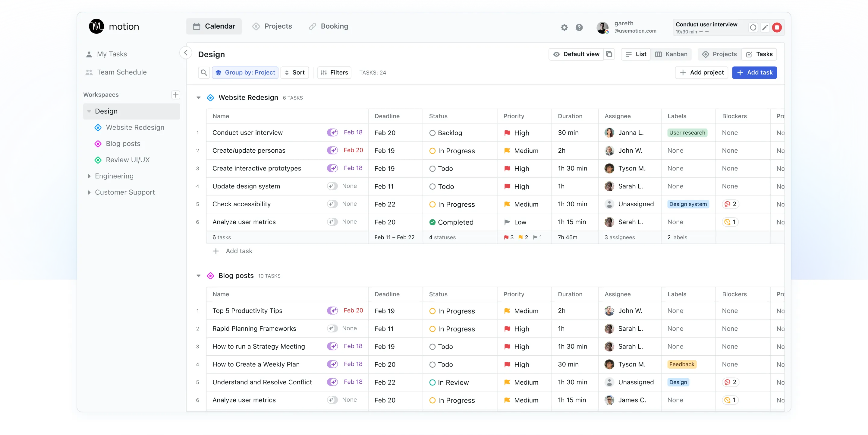Click the blue Add task button
The image size is (868, 435).
(x=754, y=72)
